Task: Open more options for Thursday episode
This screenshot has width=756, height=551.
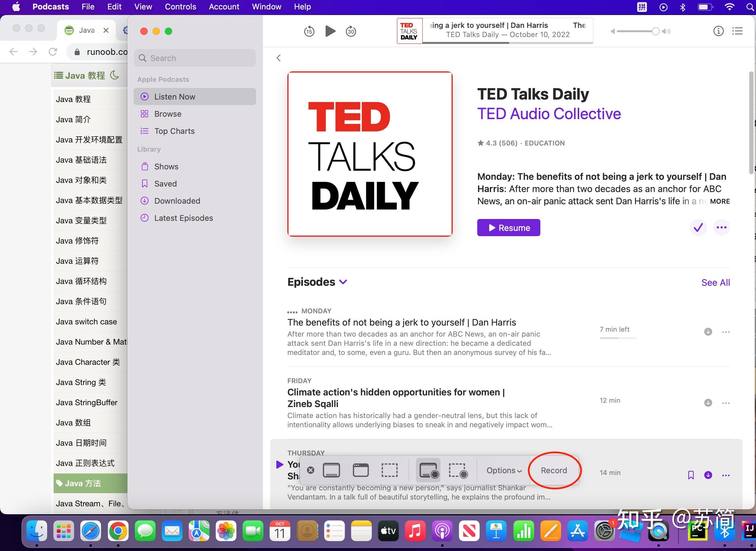Action: pyautogui.click(x=726, y=475)
